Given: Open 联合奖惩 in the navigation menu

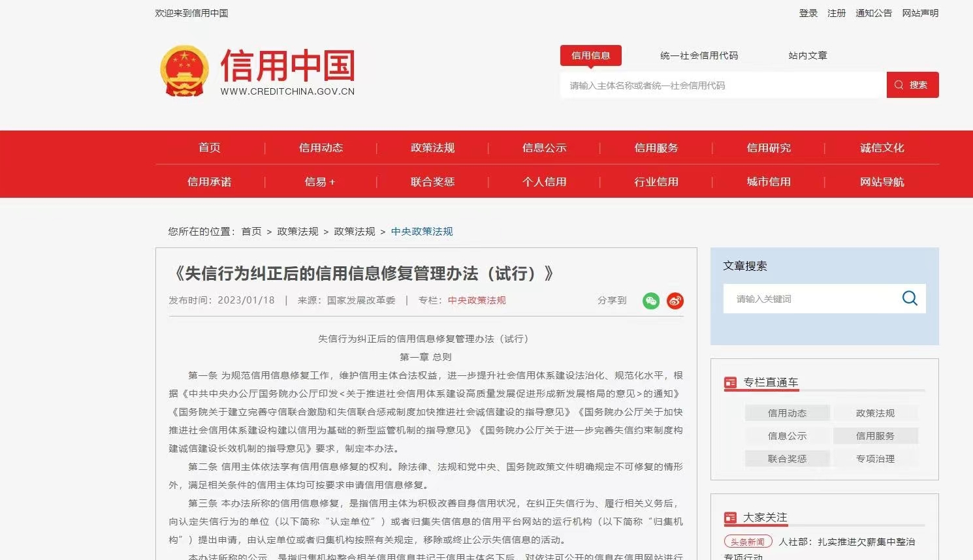Looking at the screenshot, I should tap(432, 181).
